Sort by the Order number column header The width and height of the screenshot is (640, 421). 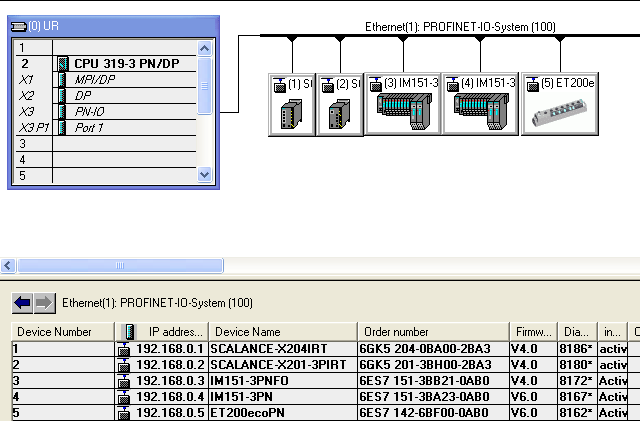433,332
